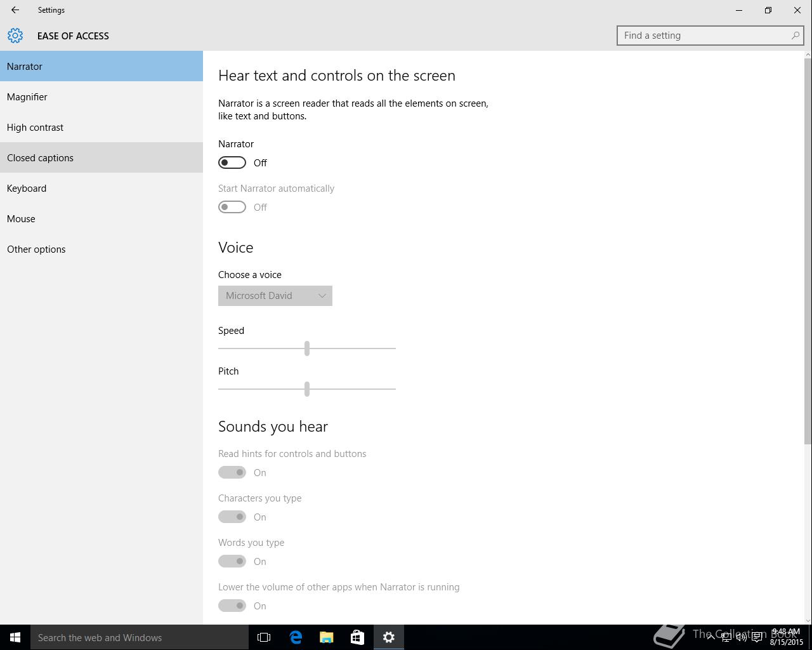Click the Settings gear on the taskbar
812x650 pixels.
[x=389, y=637]
